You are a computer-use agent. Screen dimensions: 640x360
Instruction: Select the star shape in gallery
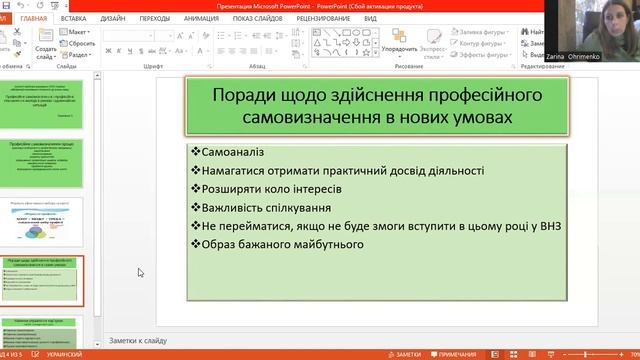(x=366, y=52)
